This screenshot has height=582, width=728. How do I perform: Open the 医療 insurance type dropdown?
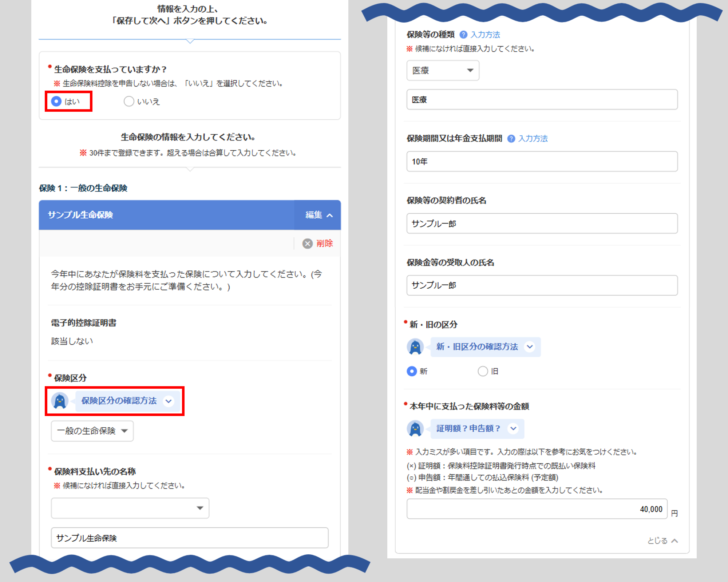coord(443,70)
